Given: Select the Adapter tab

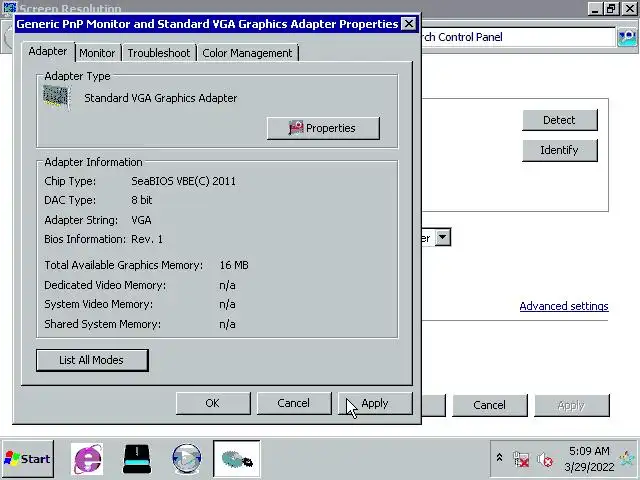Looking at the screenshot, I should click(48, 51).
